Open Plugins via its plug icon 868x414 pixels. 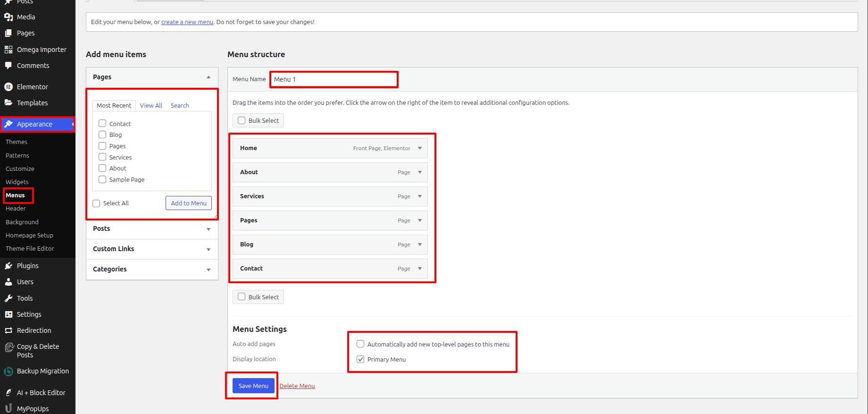tap(8, 266)
